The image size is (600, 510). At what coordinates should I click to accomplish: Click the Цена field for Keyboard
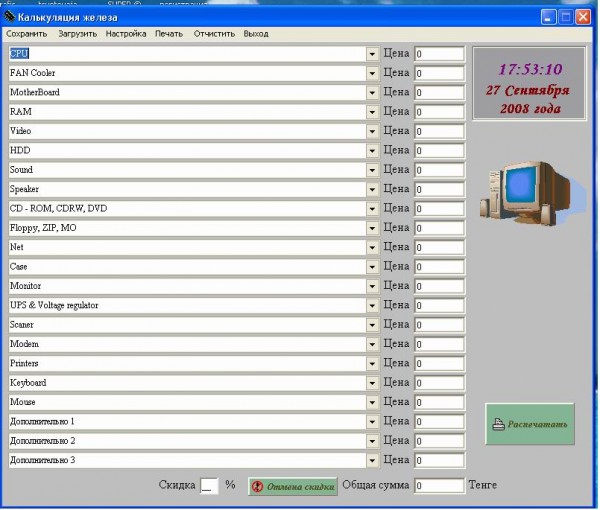(439, 383)
